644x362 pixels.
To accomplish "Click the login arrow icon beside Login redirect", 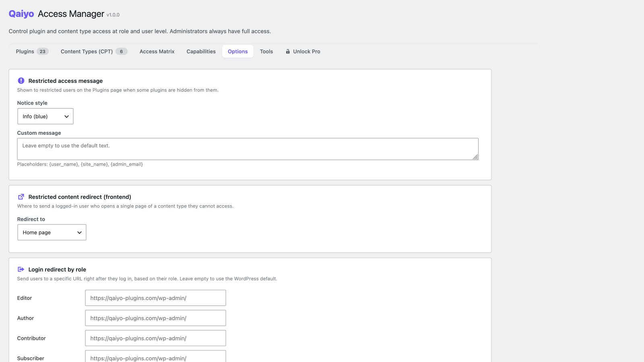I will pos(21,269).
